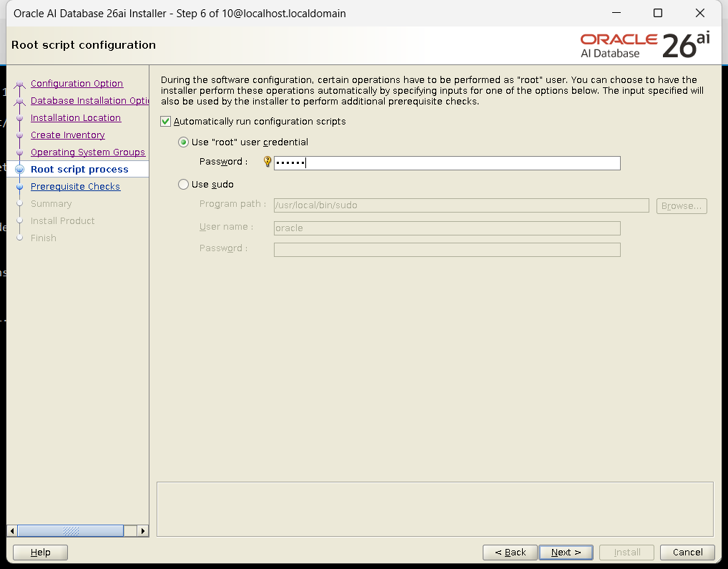Click the step bullet beside Prerequisite Checks

19,187
